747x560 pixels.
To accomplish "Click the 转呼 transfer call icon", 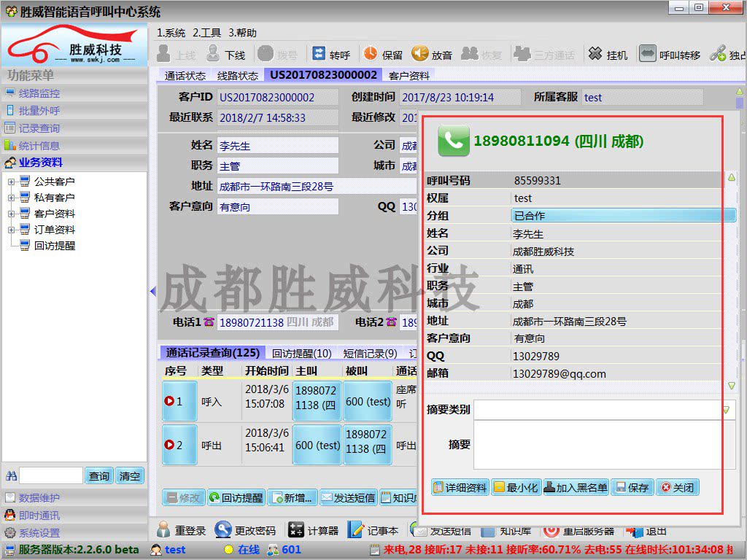I will pyautogui.click(x=319, y=53).
